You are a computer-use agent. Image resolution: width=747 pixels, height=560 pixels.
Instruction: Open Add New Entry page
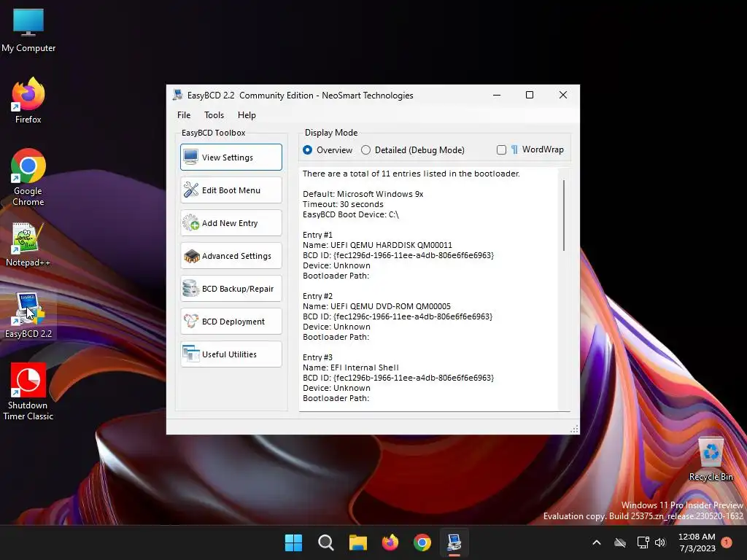pos(231,223)
